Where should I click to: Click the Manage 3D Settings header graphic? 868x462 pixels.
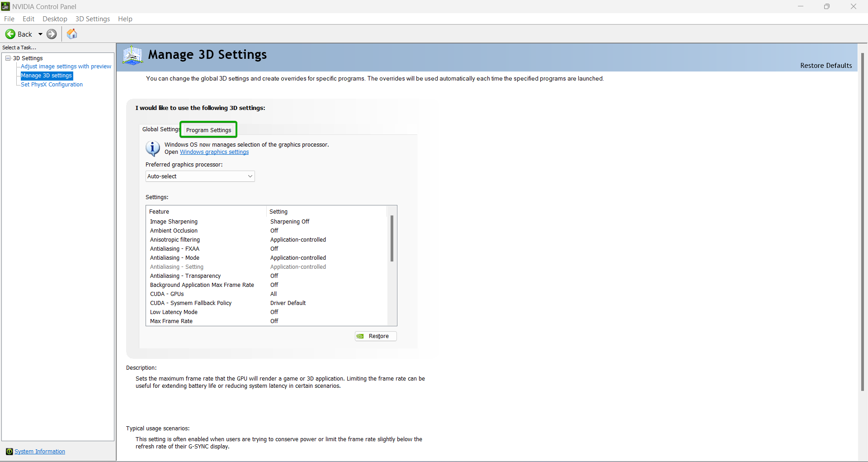point(132,55)
